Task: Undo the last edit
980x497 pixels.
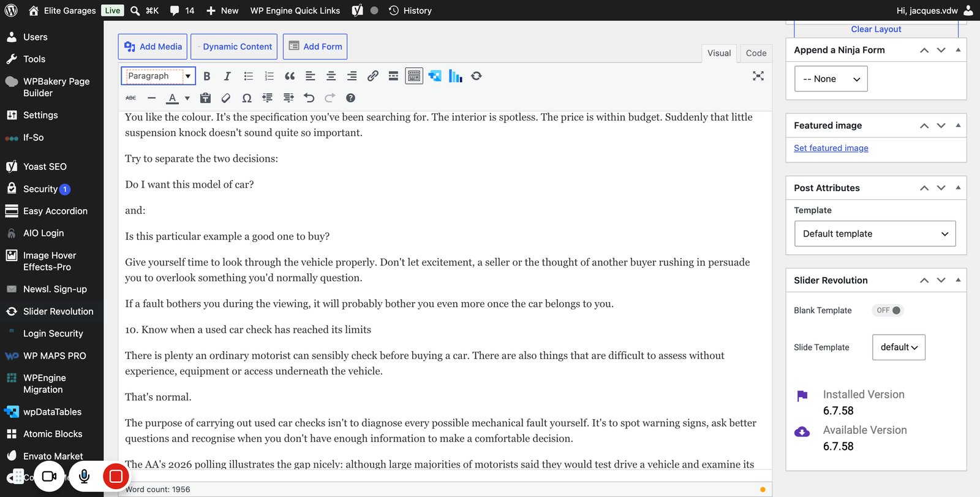Action: tap(309, 98)
